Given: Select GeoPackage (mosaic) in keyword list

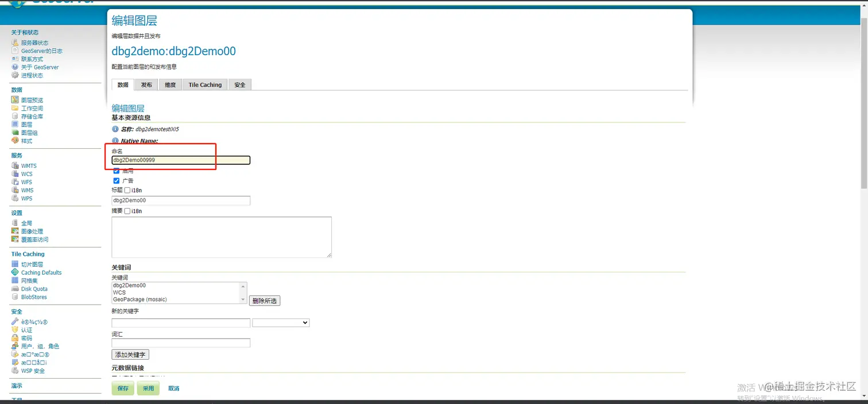Looking at the screenshot, I should (140, 299).
